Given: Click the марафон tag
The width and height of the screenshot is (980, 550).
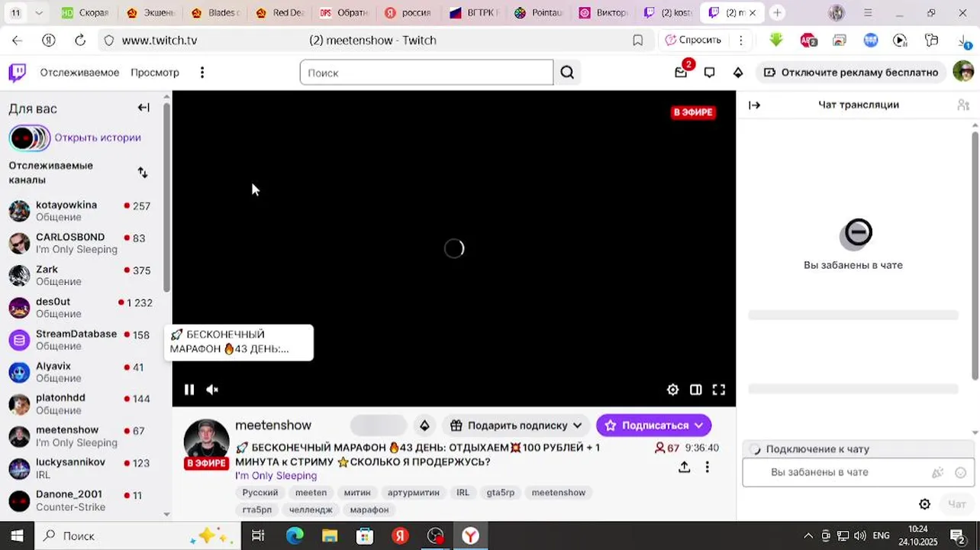Looking at the screenshot, I should (369, 510).
